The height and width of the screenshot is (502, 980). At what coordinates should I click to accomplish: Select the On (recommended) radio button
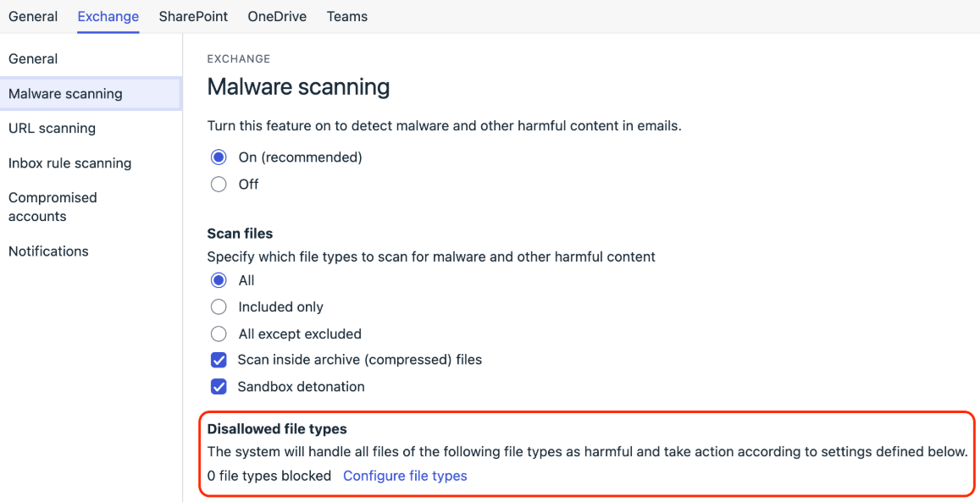(219, 157)
